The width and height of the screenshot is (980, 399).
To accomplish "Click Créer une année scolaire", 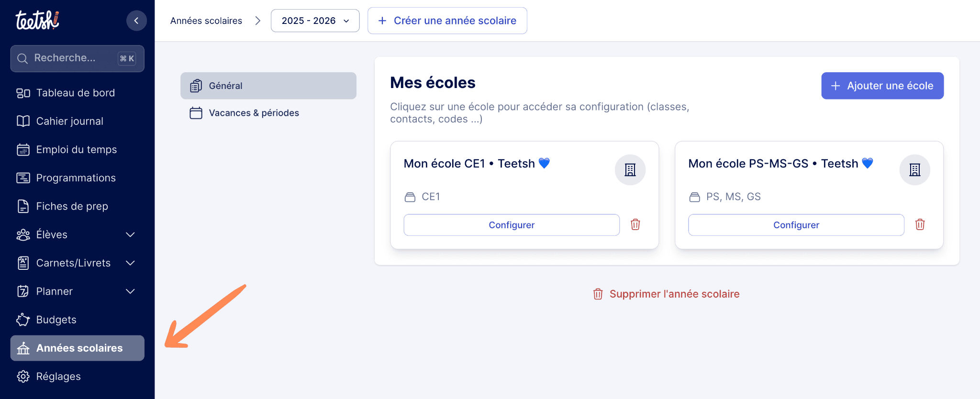I will (x=447, y=21).
